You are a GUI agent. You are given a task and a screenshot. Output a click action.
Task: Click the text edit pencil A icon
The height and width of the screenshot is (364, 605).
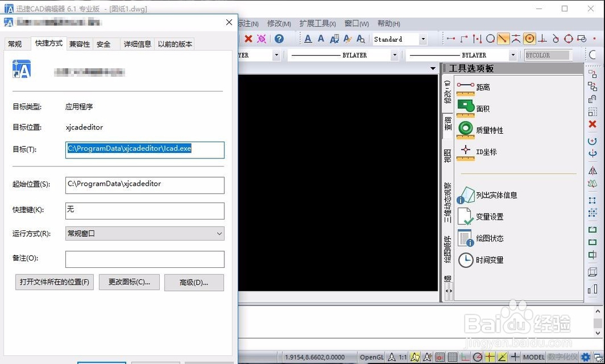(347, 39)
